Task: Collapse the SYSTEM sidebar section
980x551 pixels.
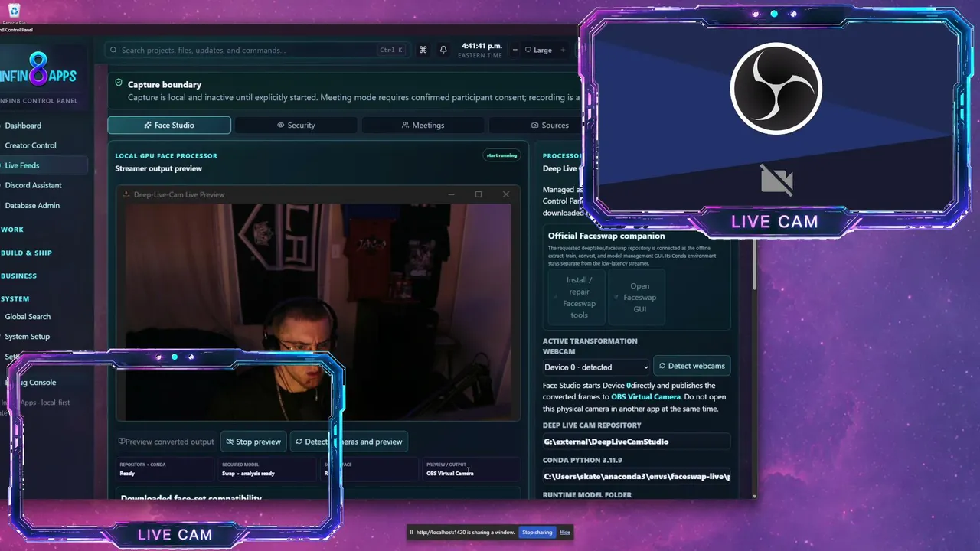Action: (x=15, y=298)
